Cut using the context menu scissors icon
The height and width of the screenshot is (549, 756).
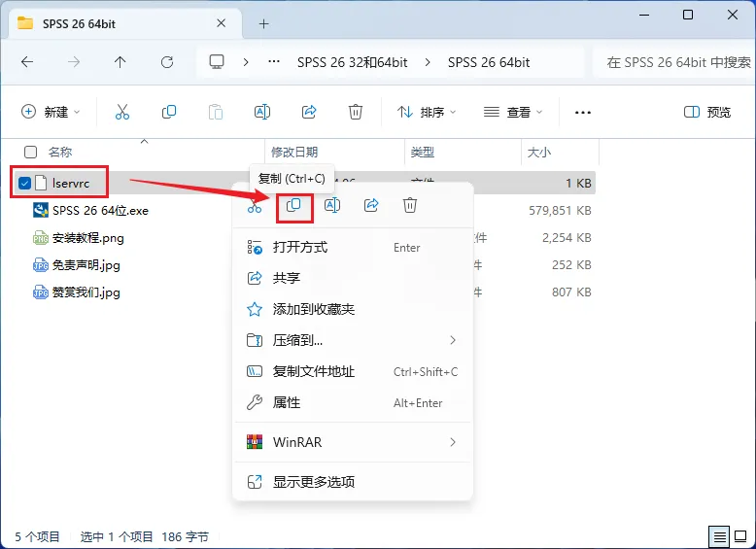(x=255, y=206)
